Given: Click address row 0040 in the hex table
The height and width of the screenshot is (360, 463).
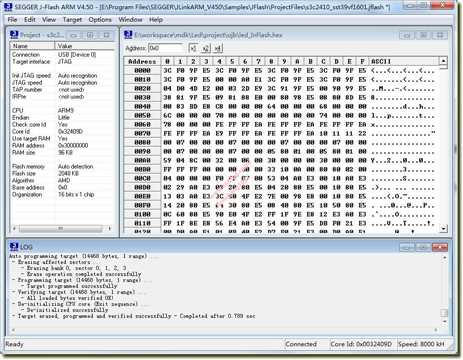Looking at the screenshot, I should click(x=142, y=106).
